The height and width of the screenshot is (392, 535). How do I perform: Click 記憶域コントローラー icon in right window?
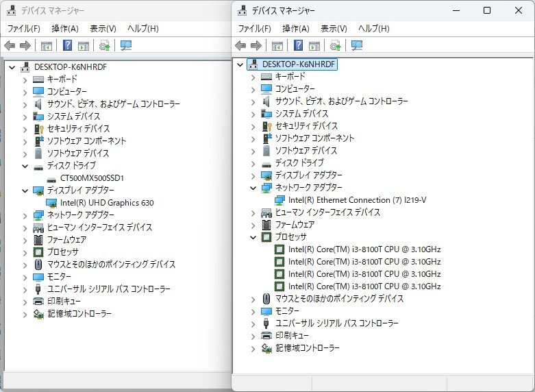[x=266, y=348]
